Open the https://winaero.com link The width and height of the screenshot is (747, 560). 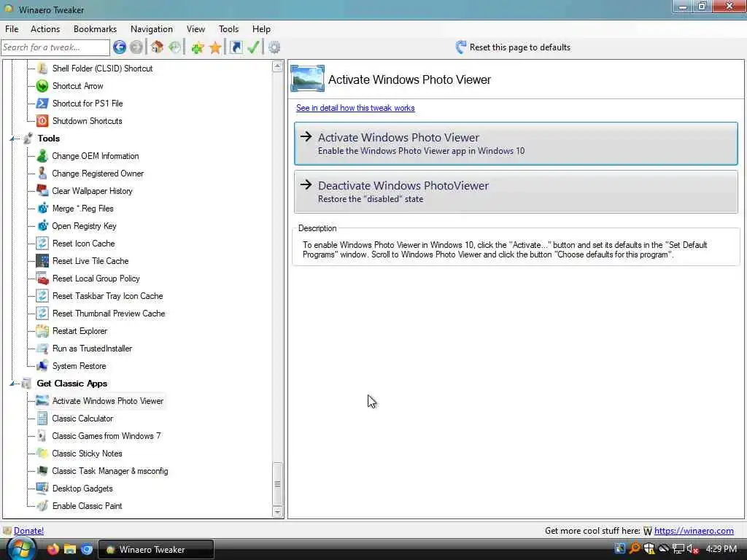tap(694, 531)
